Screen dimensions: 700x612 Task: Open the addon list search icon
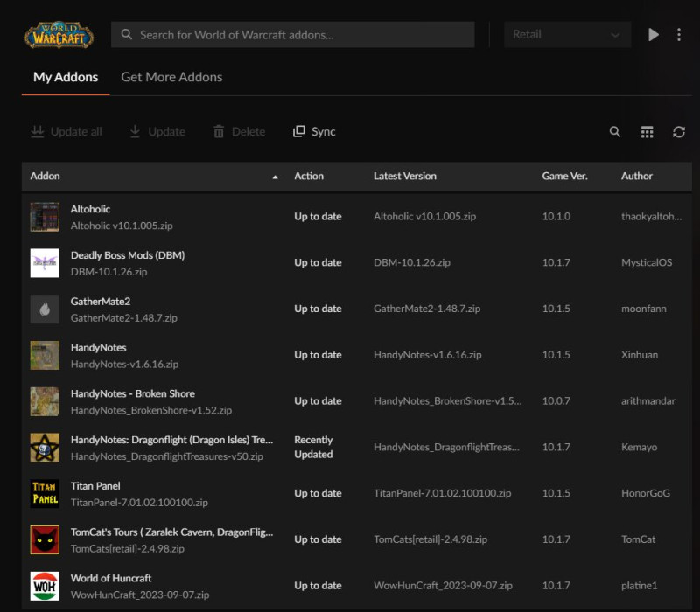(615, 132)
